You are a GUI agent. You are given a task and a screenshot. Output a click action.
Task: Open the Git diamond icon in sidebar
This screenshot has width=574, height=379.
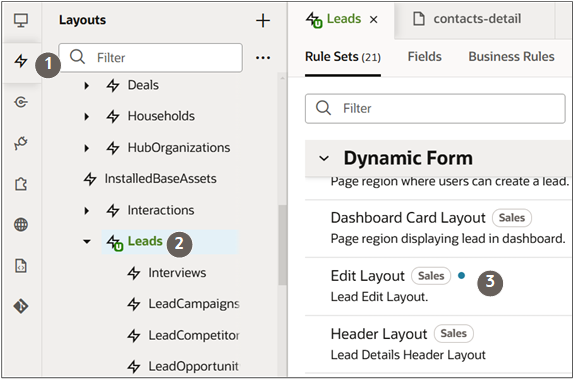tap(21, 306)
